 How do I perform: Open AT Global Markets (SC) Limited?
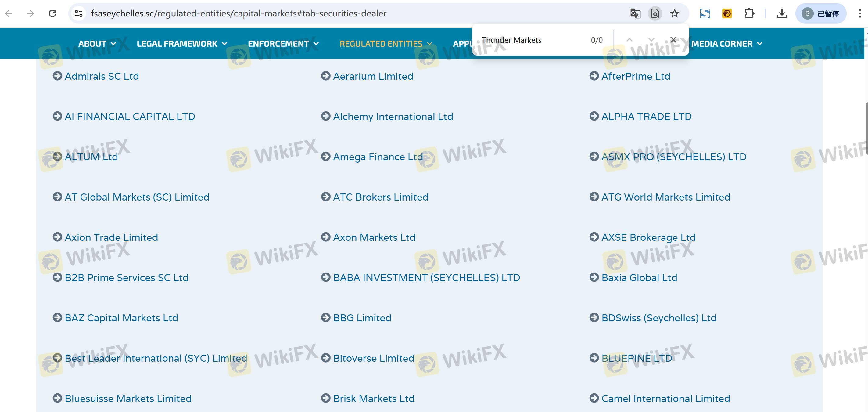point(137,197)
